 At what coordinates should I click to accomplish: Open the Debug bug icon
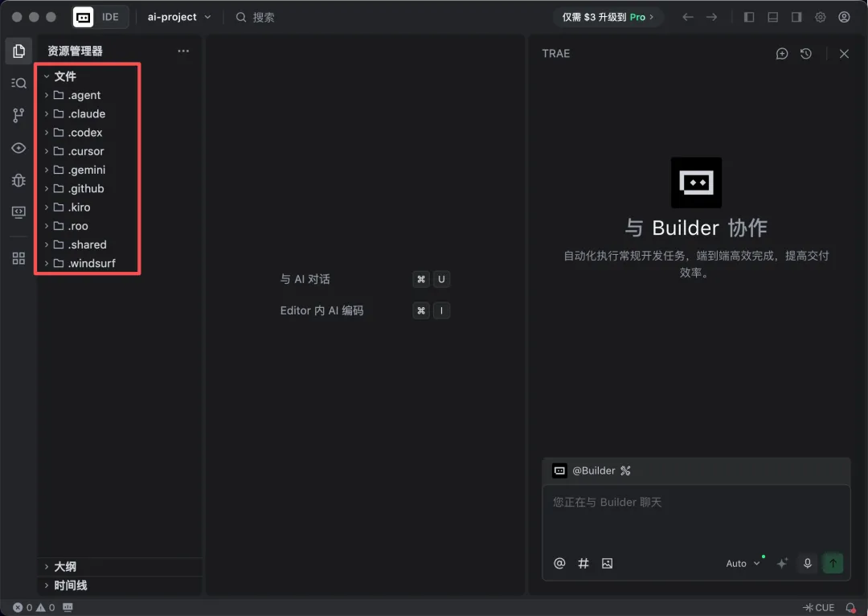[x=18, y=180]
